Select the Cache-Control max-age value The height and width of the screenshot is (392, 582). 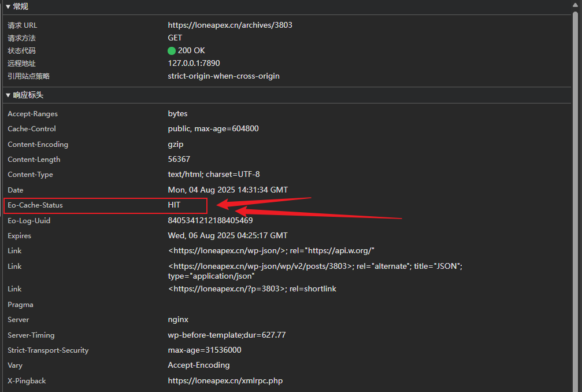(213, 129)
